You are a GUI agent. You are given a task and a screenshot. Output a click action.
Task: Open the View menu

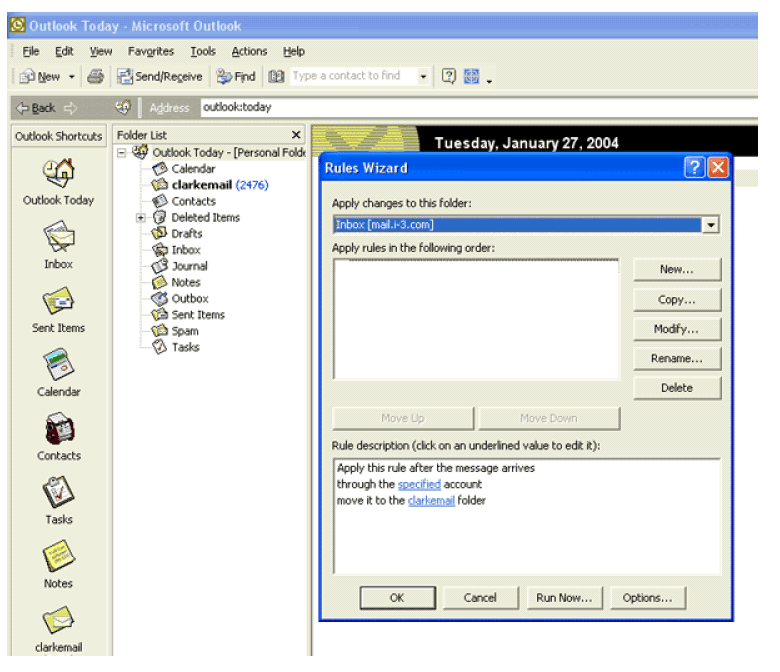tap(100, 51)
